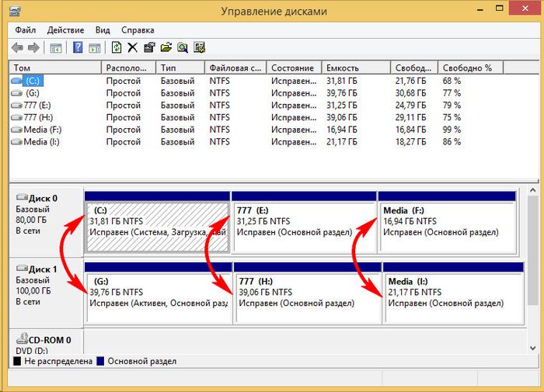Sort by the Файловая с... column header
This screenshot has width=544, height=392.
[x=236, y=68]
